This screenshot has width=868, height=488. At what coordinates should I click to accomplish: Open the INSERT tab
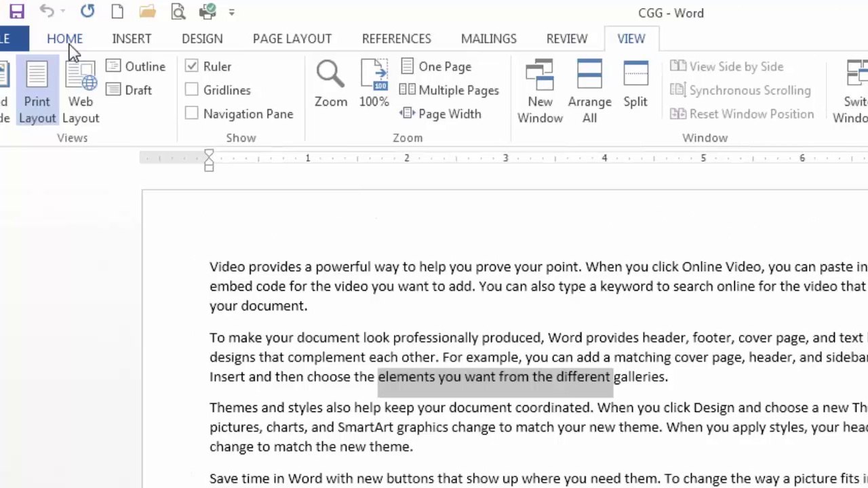[x=132, y=39]
